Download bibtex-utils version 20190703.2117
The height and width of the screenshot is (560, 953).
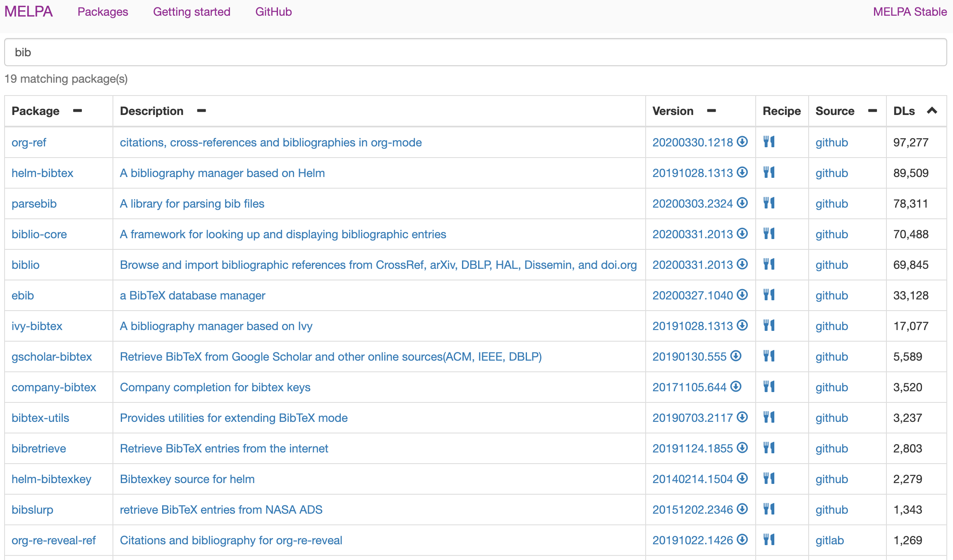tap(700, 418)
